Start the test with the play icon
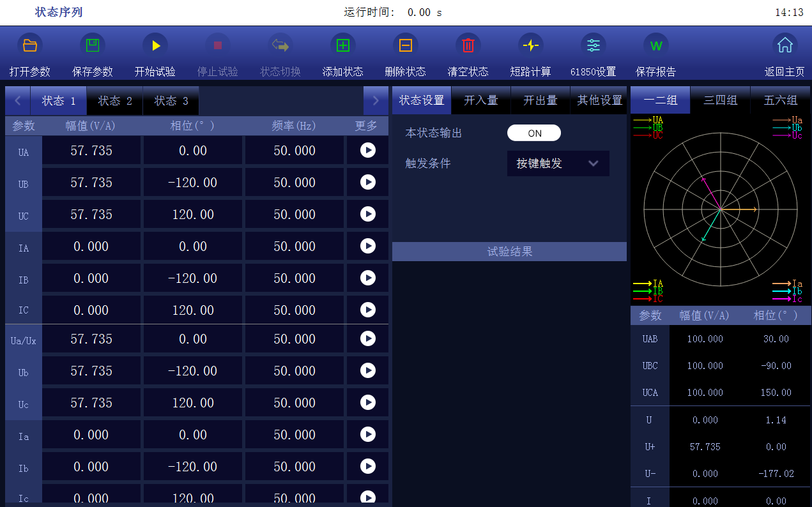The width and height of the screenshot is (812, 507). tap(155, 45)
